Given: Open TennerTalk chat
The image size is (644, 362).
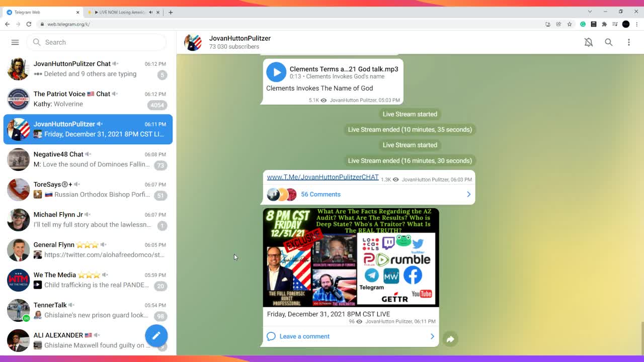Looking at the screenshot, I should point(88,310).
